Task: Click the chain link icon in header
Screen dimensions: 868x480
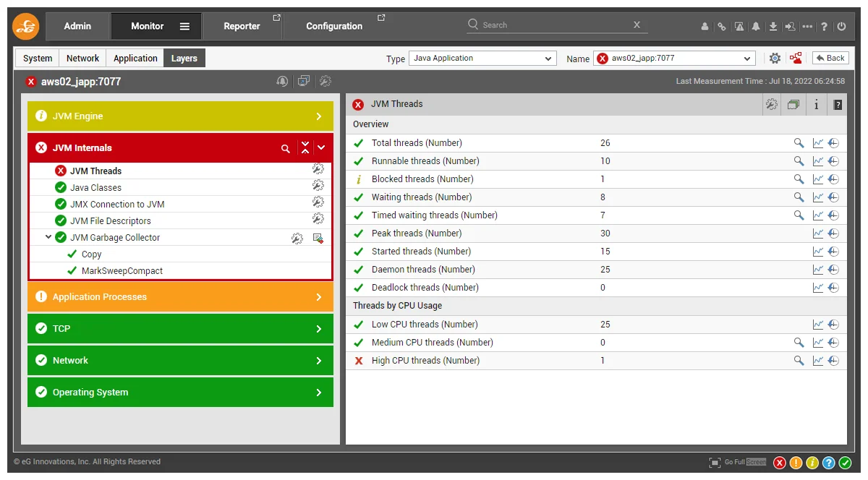Action: click(721, 27)
